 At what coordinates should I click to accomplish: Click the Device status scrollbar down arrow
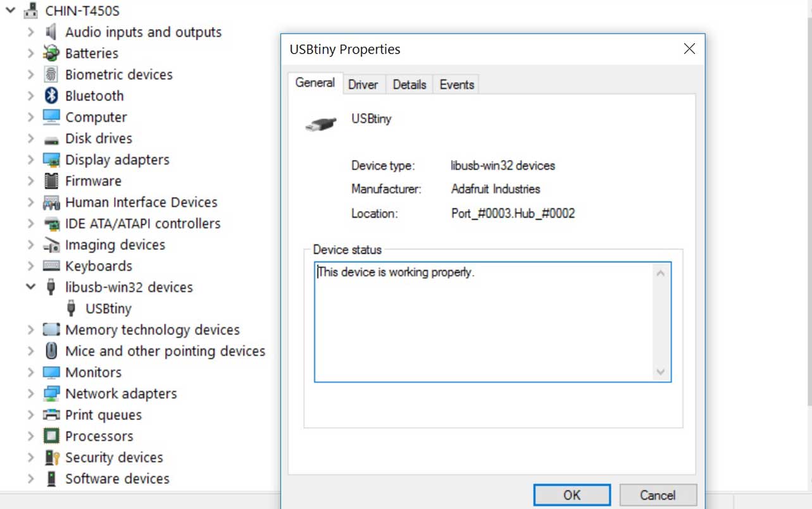pyautogui.click(x=661, y=372)
